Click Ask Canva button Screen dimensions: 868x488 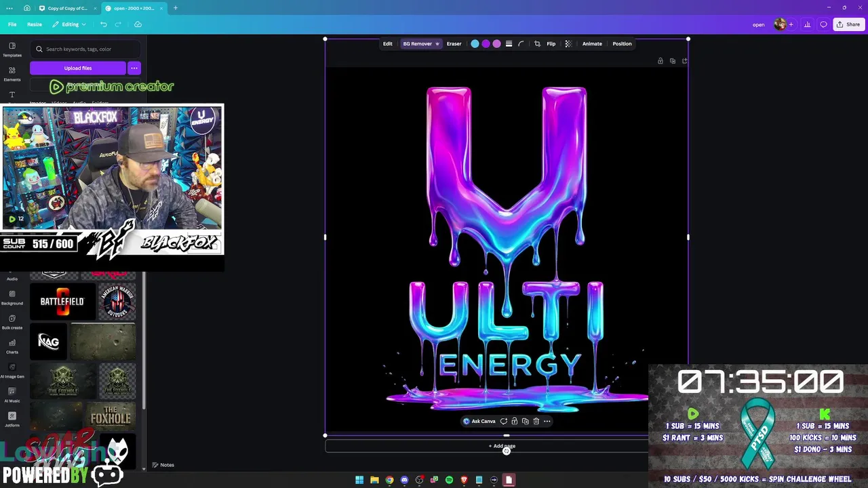(479, 422)
